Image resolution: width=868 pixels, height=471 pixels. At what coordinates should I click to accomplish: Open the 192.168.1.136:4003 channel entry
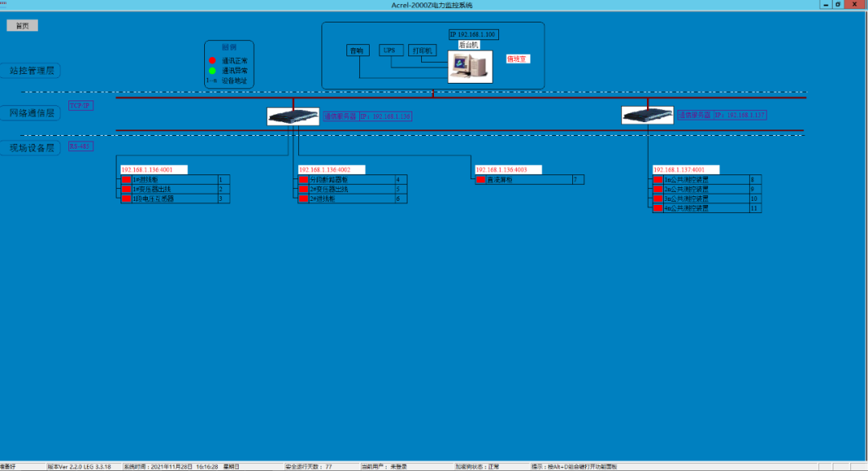point(509,170)
